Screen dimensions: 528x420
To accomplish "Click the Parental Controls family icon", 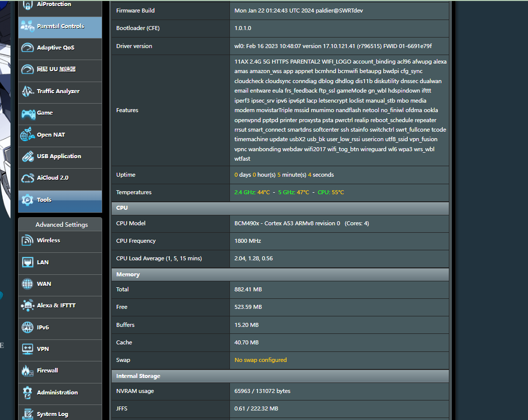I will pos(28,27).
